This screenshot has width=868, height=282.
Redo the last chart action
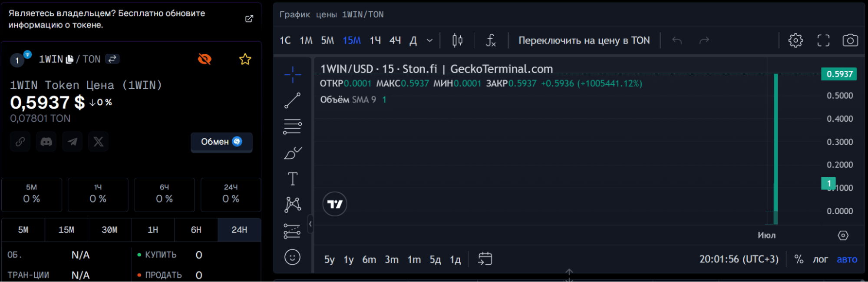coord(704,40)
